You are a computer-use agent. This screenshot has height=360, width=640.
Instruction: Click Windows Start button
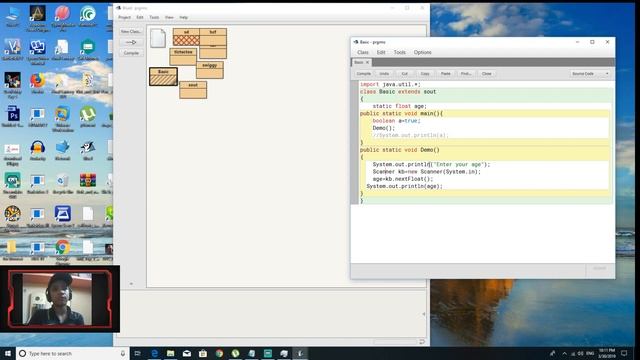[8, 353]
